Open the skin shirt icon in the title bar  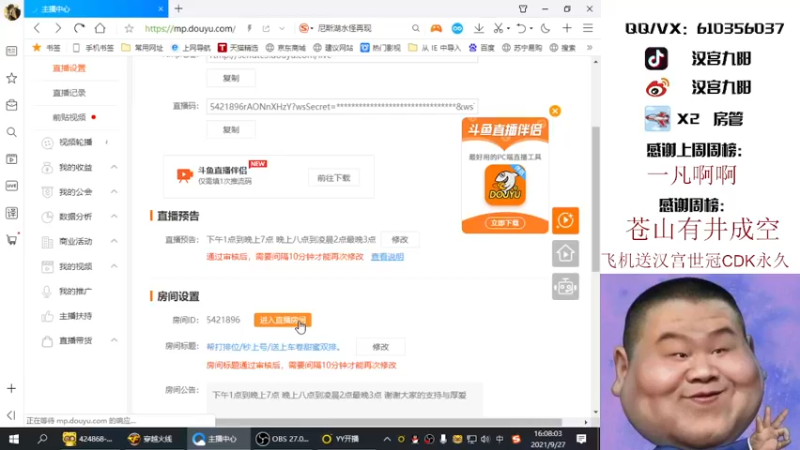[x=523, y=9]
